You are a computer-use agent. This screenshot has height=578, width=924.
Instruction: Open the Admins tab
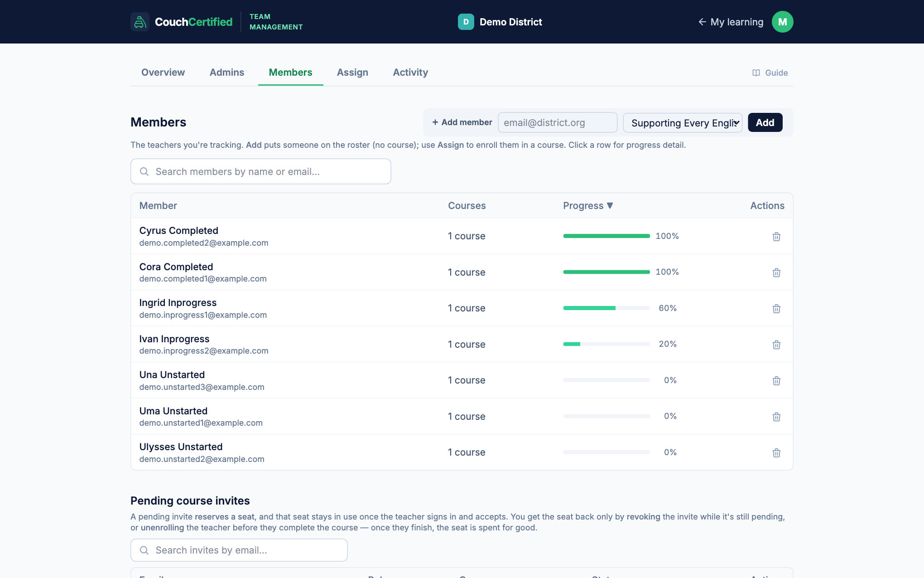[x=227, y=73]
